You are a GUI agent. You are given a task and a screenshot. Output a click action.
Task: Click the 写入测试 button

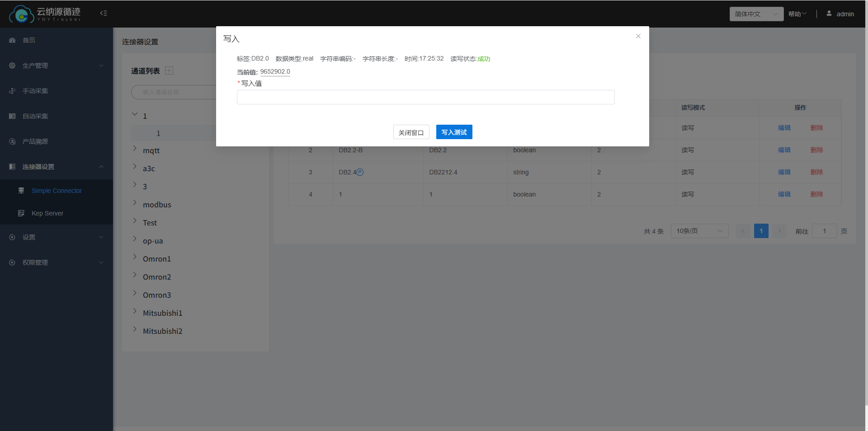454,132
